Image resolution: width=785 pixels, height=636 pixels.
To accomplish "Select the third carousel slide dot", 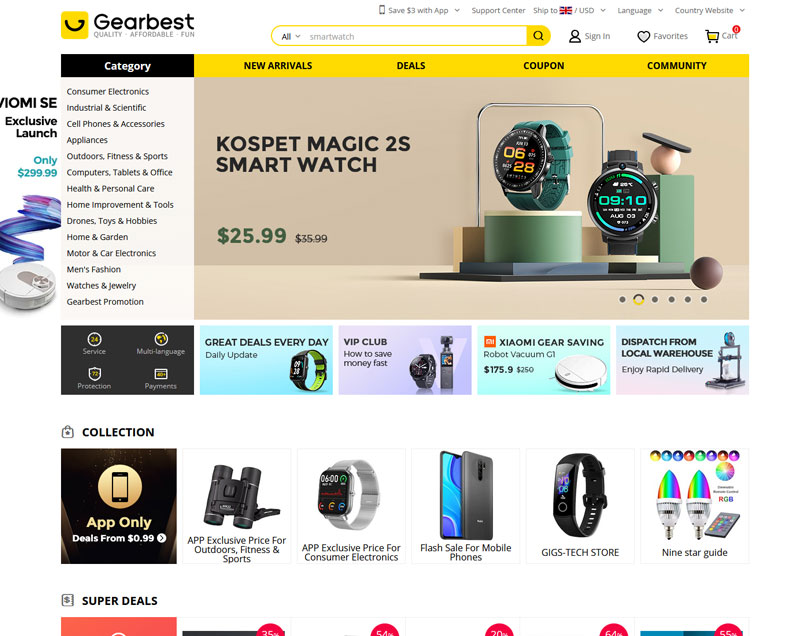I will point(655,299).
